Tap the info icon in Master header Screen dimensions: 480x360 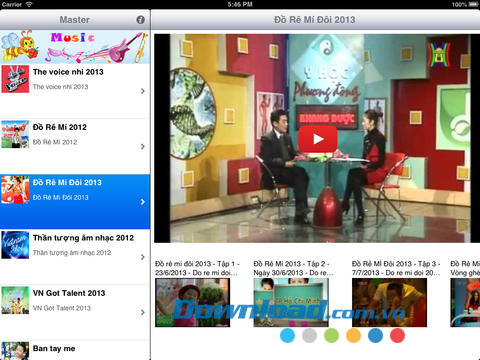point(141,20)
